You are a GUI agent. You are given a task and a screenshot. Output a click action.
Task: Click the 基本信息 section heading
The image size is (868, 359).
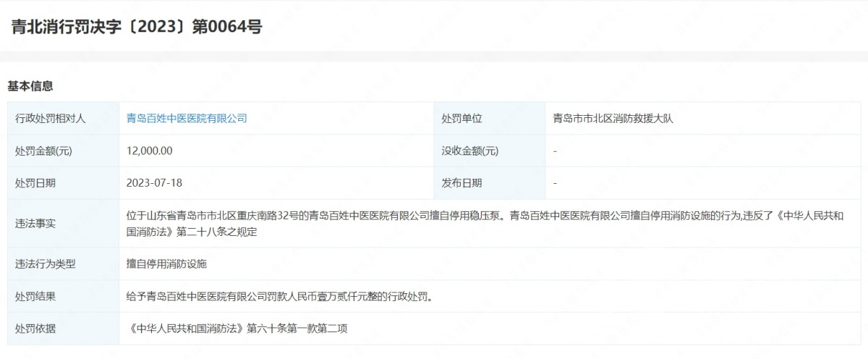click(x=30, y=86)
